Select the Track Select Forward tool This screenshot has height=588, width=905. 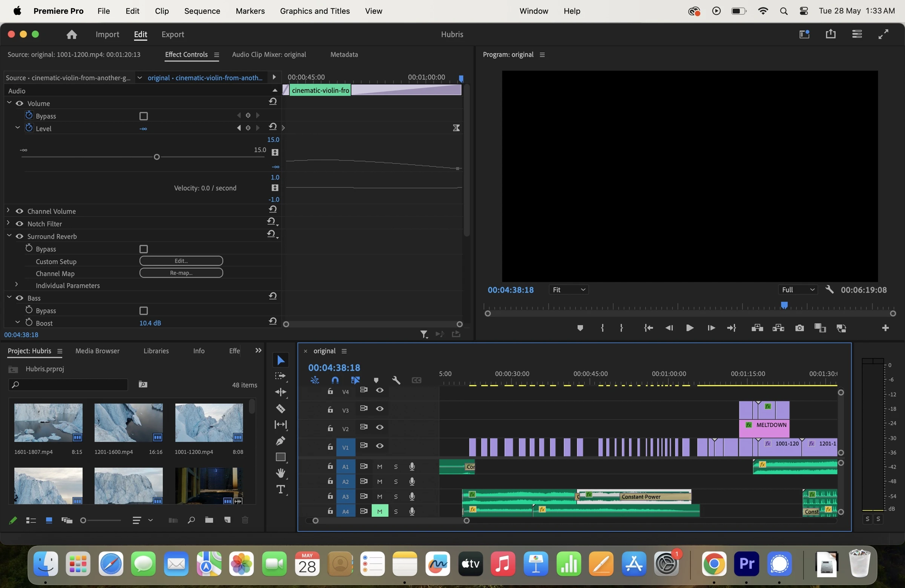click(x=281, y=376)
